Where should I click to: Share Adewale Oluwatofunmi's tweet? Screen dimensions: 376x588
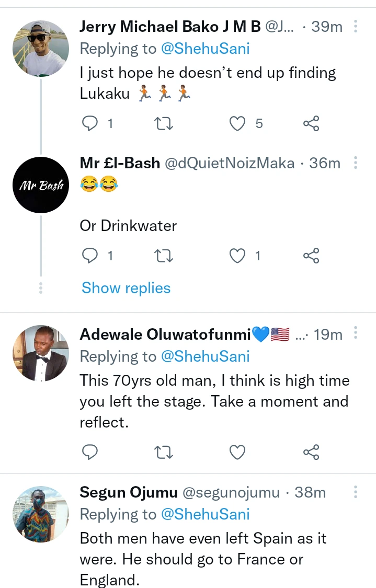[x=311, y=452]
